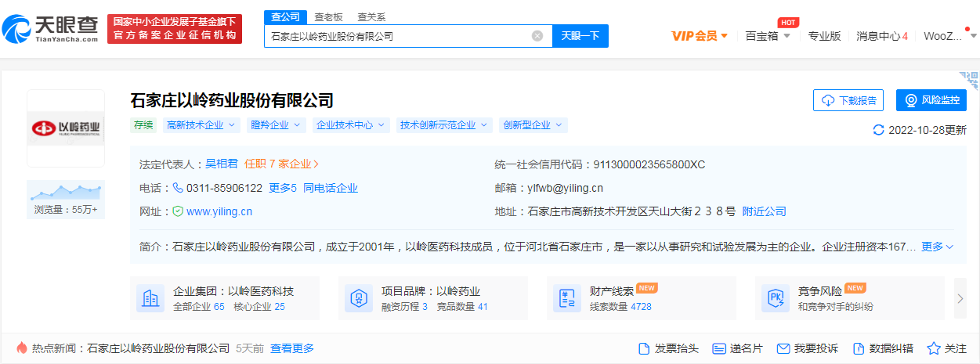Open the 竞品数量 41 link
The image size is (980, 364).
(462, 307)
